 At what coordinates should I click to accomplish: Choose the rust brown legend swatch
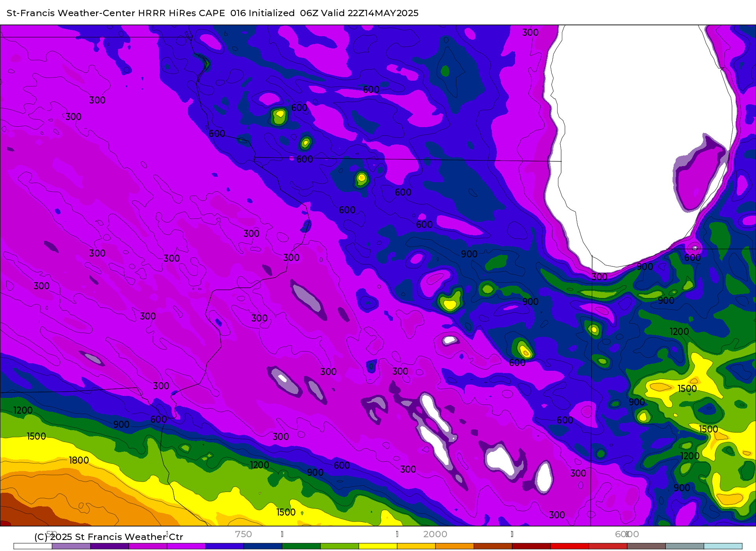pos(493,546)
